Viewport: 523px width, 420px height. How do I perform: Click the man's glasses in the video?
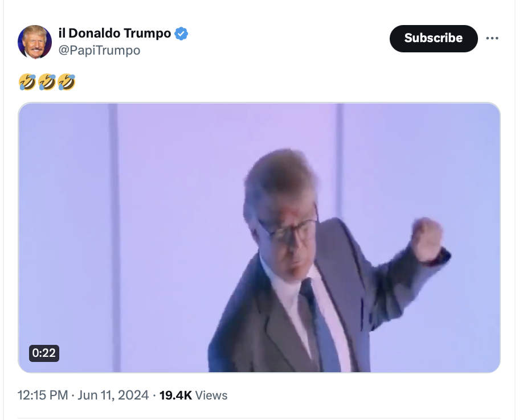289,232
